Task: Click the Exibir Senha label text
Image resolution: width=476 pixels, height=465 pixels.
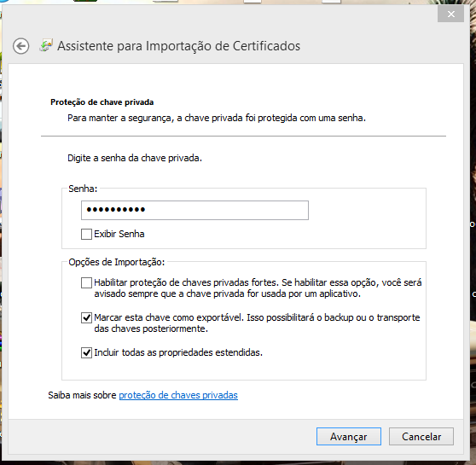Action: tap(119, 234)
